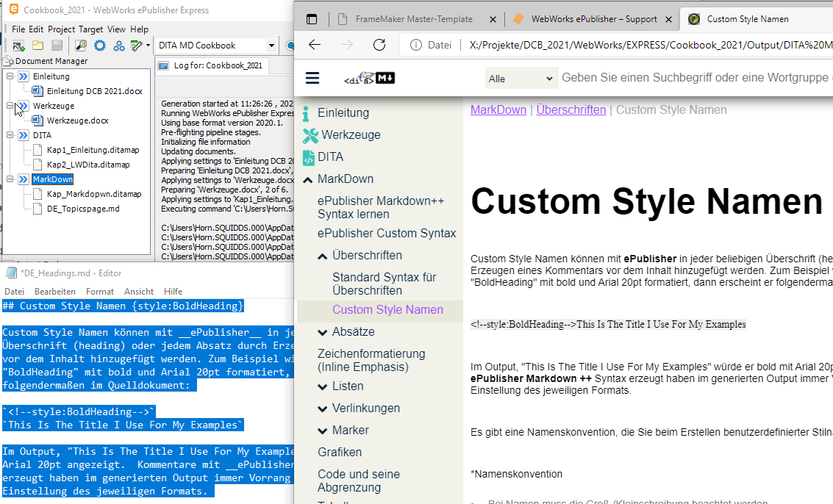Image resolution: width=833 pixels, height=504 pixels.
Task: Click the Target Settings wrench icon
Action: click(137, 46)
